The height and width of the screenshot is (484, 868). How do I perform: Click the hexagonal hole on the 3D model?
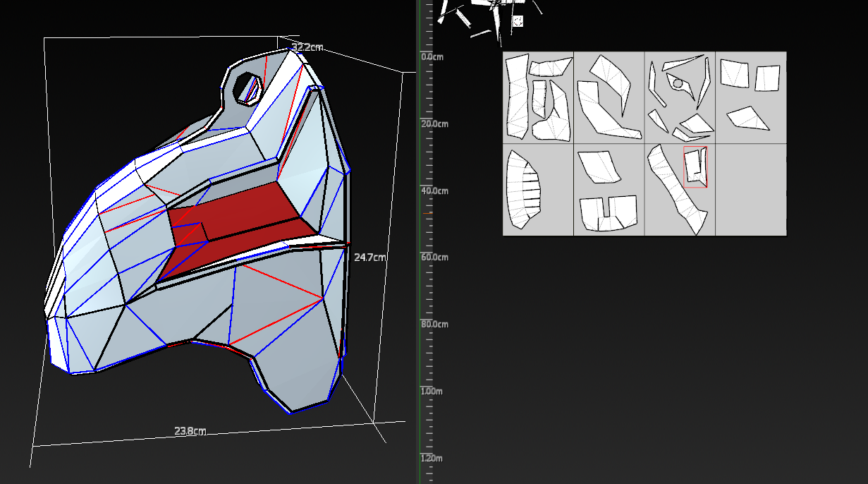click(247, 88)
